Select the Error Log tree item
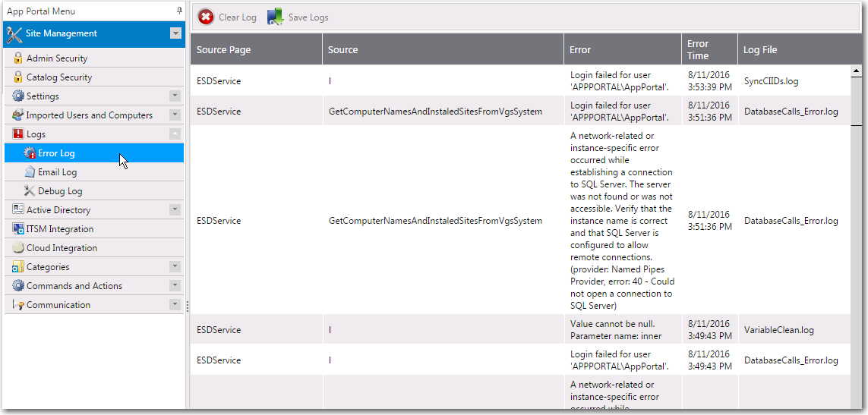The height and width of the screenshot is (415, 868). [x=56, y=153]
